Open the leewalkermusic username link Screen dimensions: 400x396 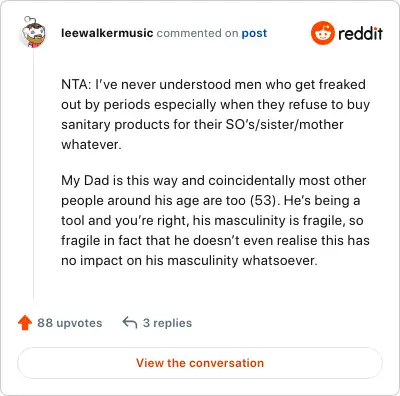click(107, 33)
